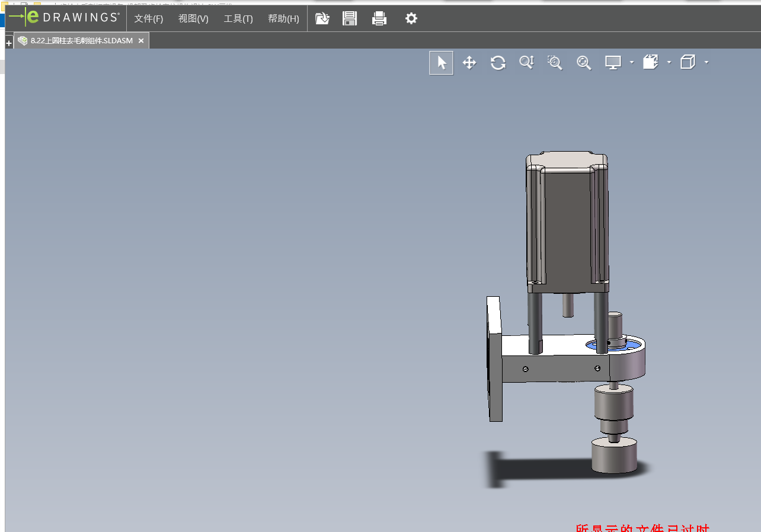Click the Zoom to Fit icon
The height and width of the screenshot is (532, 761).
click(x=584, y=63)
